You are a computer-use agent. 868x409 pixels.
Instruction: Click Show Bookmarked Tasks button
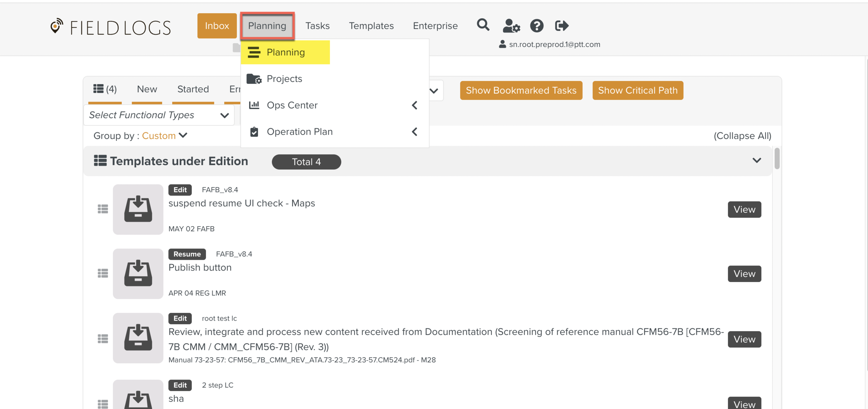[521, 91]
